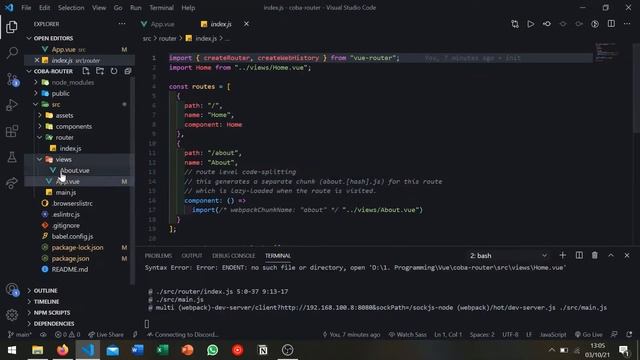Image resolution: width=640 pixels, height=360 pixels.
Task: Refresh the explorer file tree
Action: (x=114, y=71)
